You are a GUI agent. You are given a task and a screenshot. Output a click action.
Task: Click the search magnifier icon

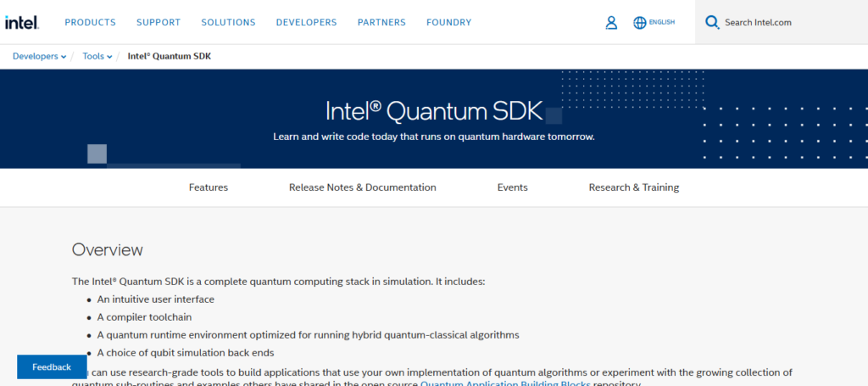[712, 22]
